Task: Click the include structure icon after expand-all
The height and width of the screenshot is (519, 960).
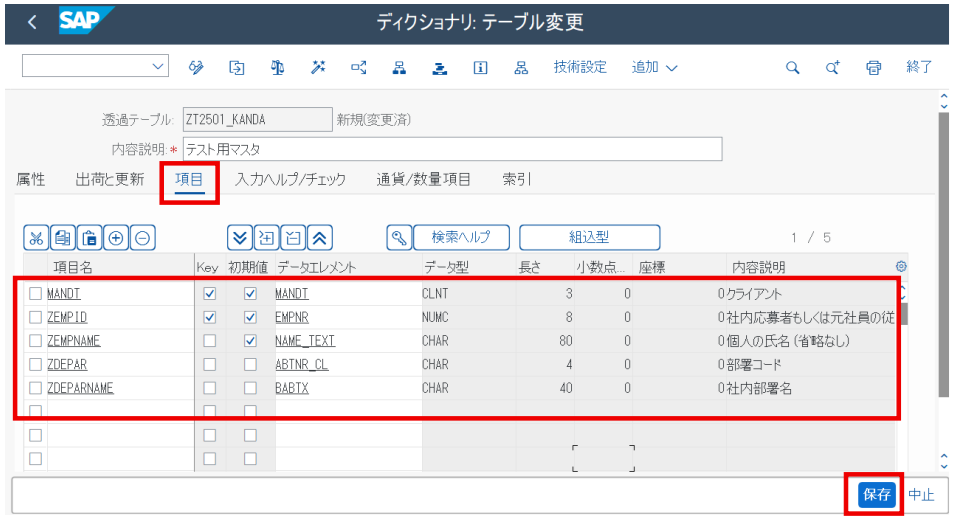Action: click(266, 237)
